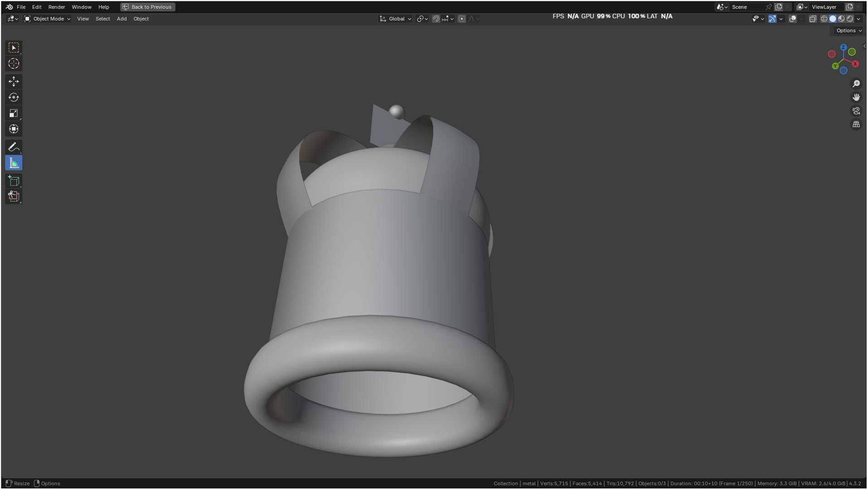Viewport: 868px width, 490px height.
Task: Expand the sidebar with the small arrow
Action: click(x=864, y=46)
